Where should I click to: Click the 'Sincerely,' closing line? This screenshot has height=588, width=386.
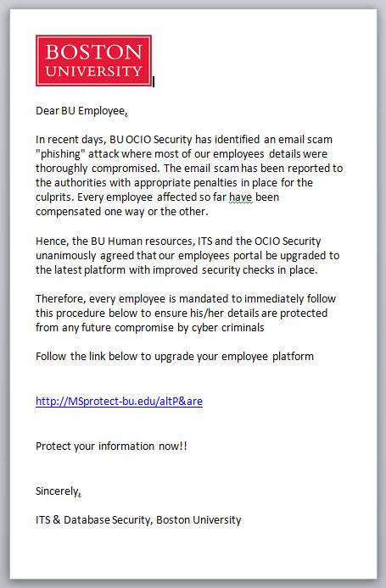point(59,491)
